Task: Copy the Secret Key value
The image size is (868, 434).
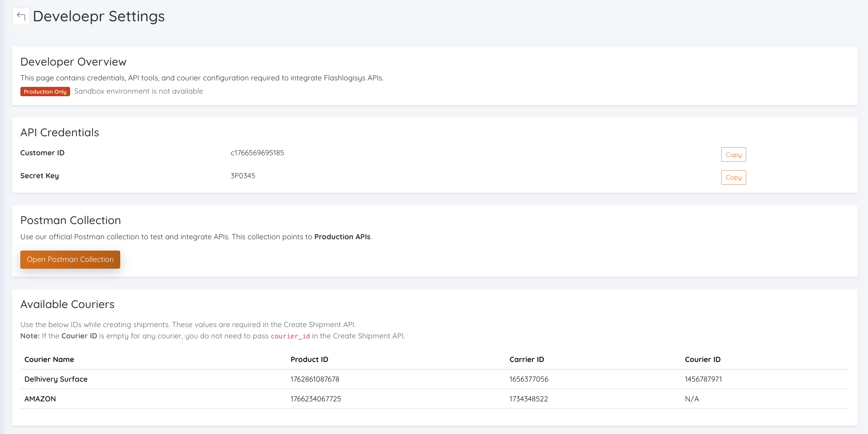Action: [733, 177]
